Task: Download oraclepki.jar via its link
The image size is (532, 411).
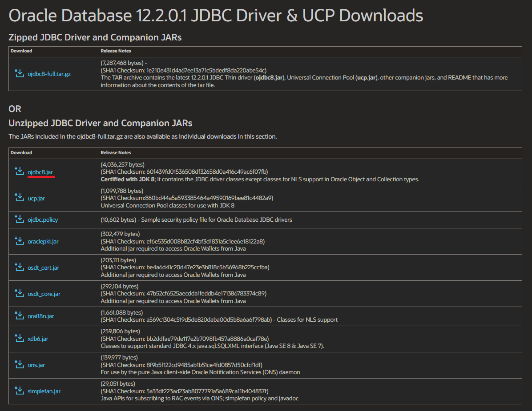Action: [x=43, y=241]
